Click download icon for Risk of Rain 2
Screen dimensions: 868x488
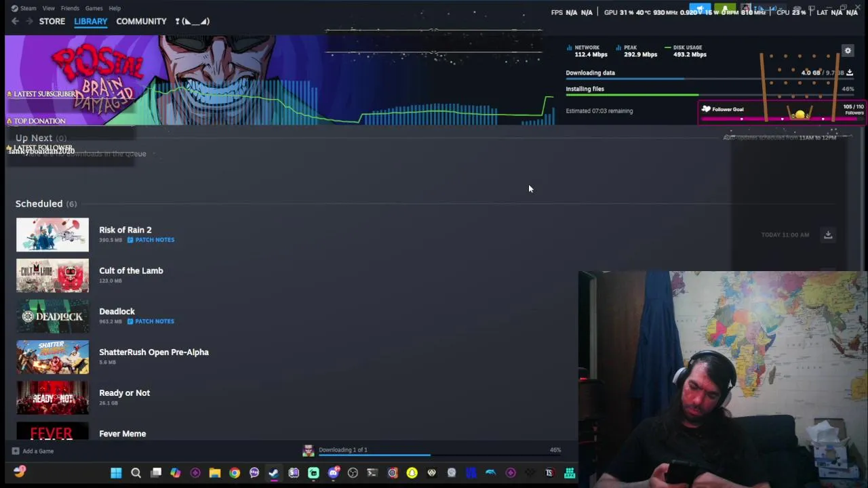click(828, 235)
